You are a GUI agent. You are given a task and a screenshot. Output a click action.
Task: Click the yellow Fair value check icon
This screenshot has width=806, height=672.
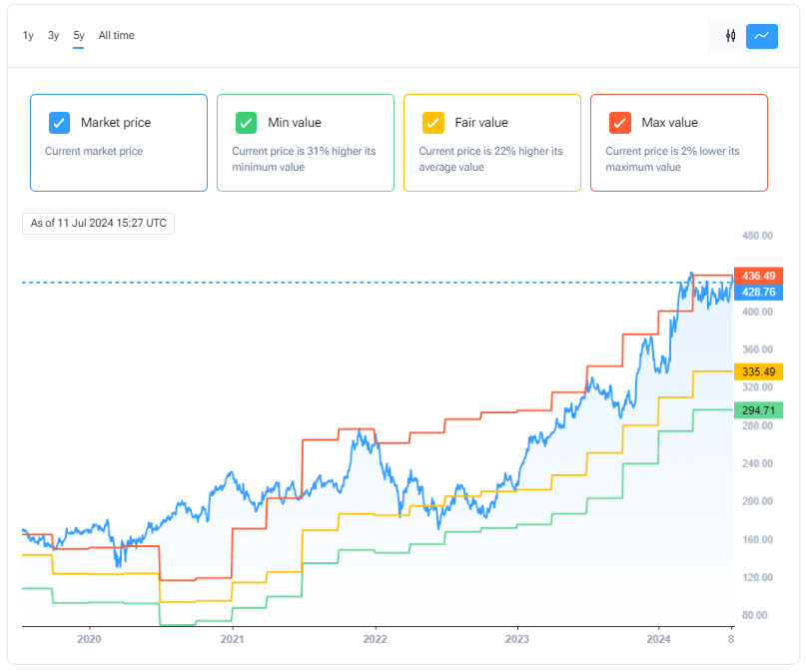click(x=432, y=122)
